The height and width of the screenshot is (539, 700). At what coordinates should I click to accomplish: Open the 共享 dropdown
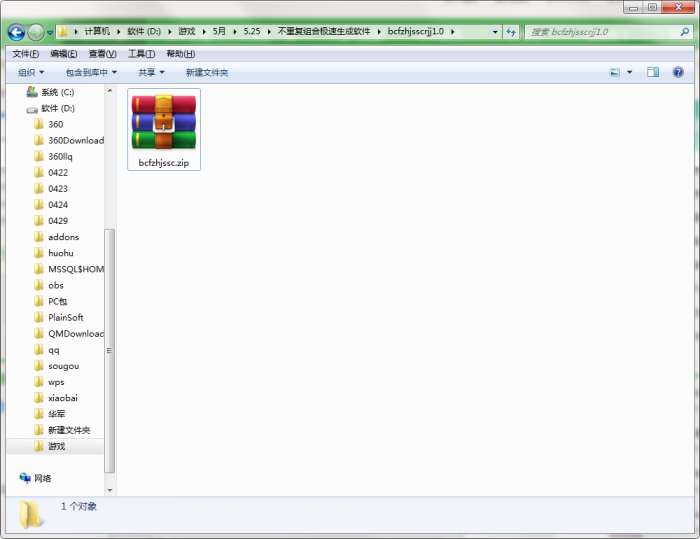tap(151, 72)
